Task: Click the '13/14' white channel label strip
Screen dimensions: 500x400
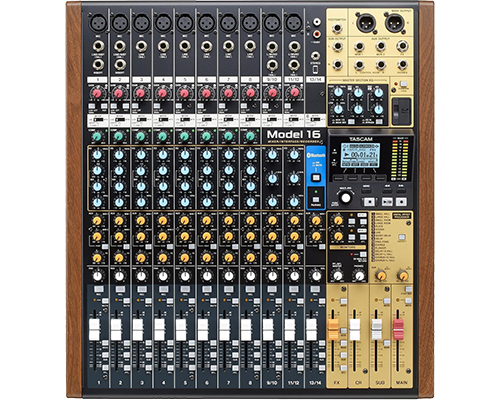Action: pos(315,80)
